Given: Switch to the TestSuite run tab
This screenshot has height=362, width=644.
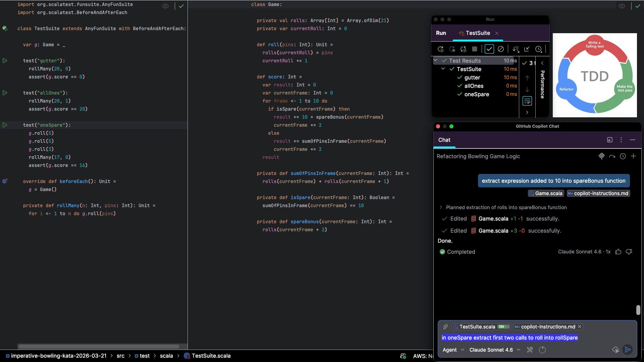Looking at the screenshot, I should pos(478,33).
